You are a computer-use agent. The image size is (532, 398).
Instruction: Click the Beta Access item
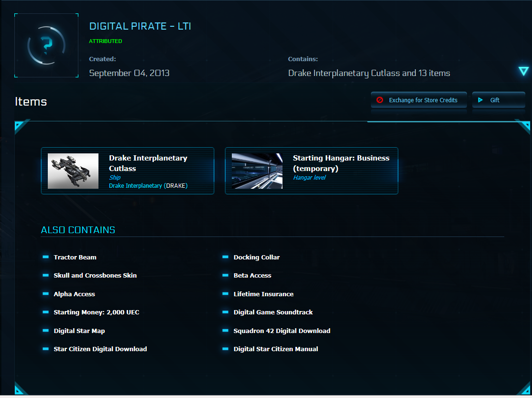[x=252, y=276]
